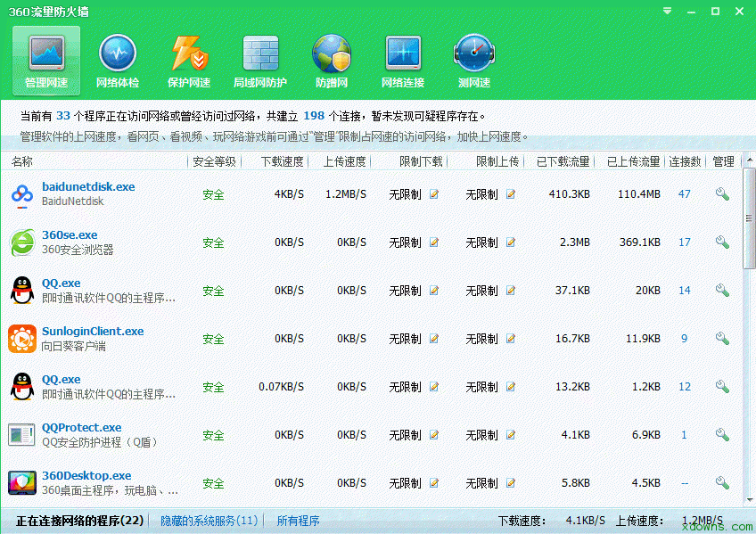Image resolution: width=756 pixels, height=534 pixels.
Task: Edit the upload limit for QQProtect.exe
Action: [x=511, y=435]
